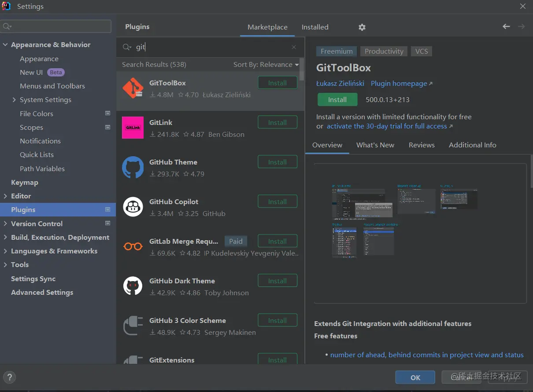The height and width of the screenshot is (392, 533).
Task: Click the Paid badge on GitLab plugin
Action: coord(236,241)
